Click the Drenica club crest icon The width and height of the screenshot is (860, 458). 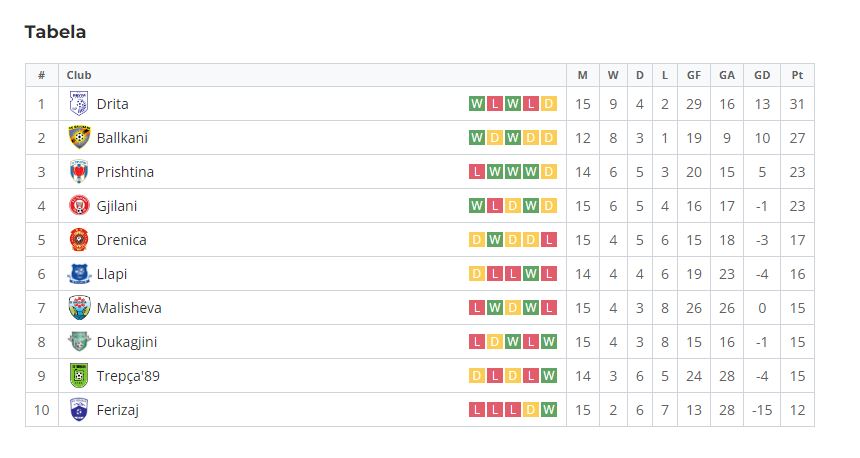(x=79, y=240)
